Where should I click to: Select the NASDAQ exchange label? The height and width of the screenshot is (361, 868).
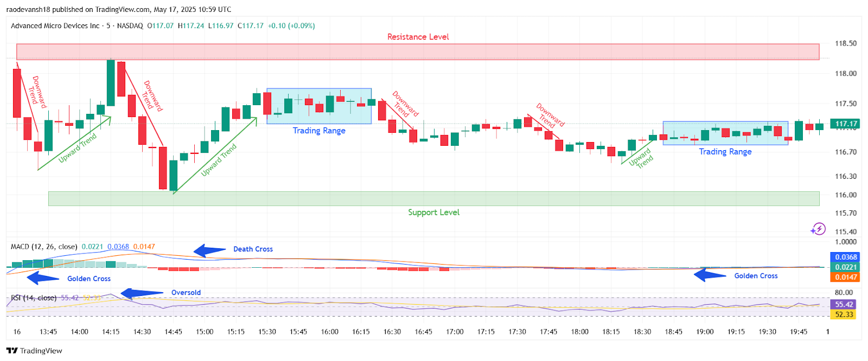(x=130, y=25)
